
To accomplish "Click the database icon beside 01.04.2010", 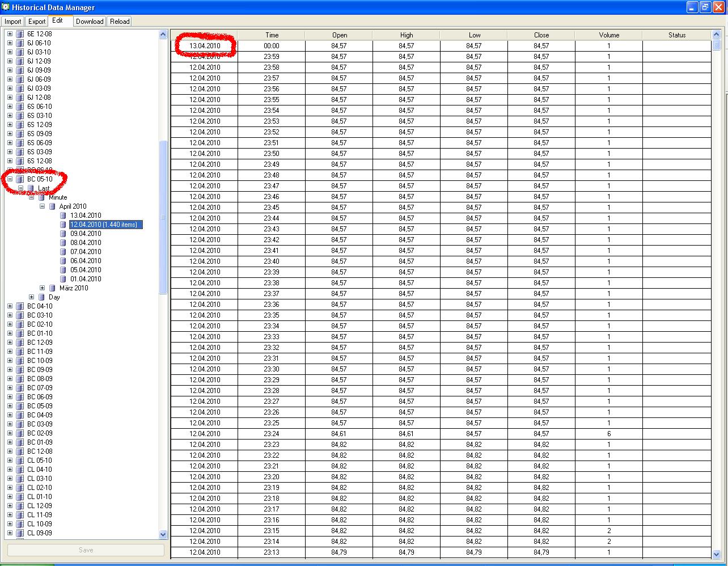I will click(64, 279).
